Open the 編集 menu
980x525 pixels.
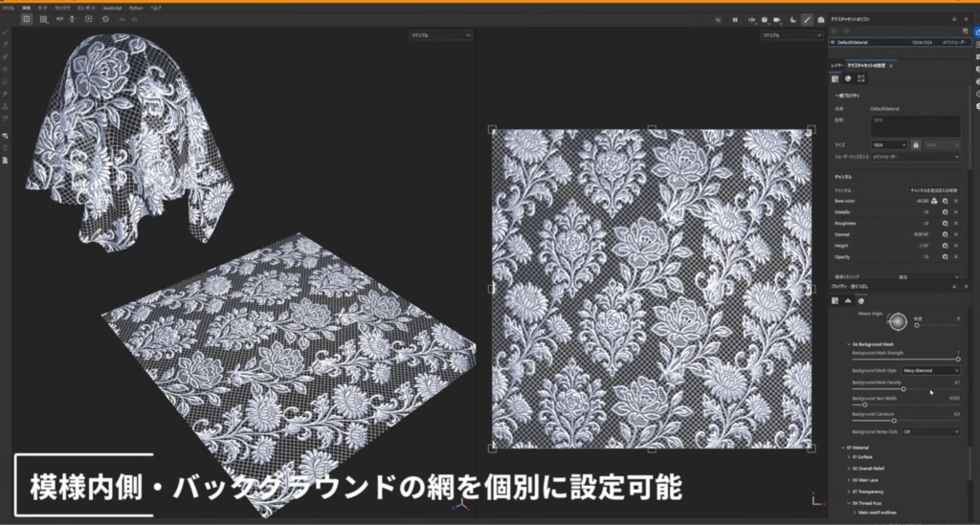tap(26, 8)
